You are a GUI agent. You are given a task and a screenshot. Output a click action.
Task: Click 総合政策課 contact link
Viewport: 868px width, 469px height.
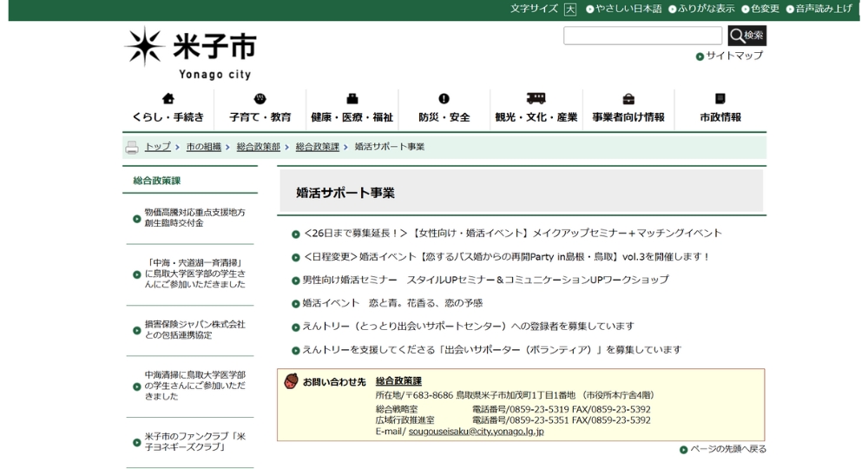(398, 381)
